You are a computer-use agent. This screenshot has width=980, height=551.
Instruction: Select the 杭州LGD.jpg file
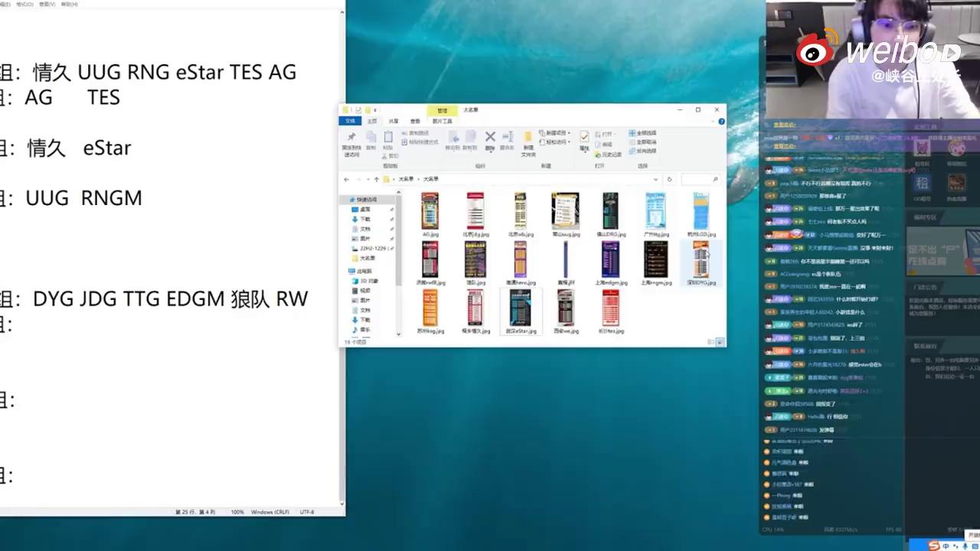point(701,214)
